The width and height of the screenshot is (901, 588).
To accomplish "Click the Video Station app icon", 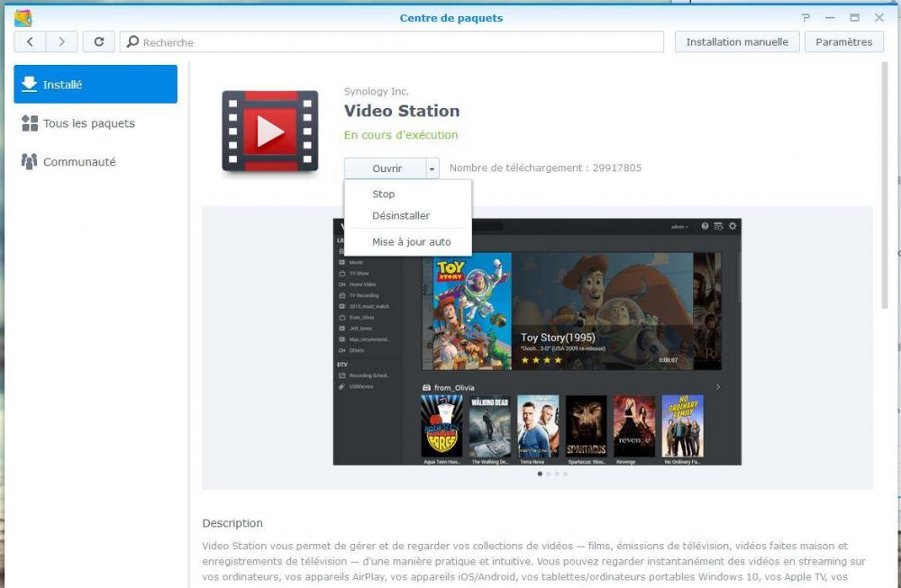I will (270, 131).
